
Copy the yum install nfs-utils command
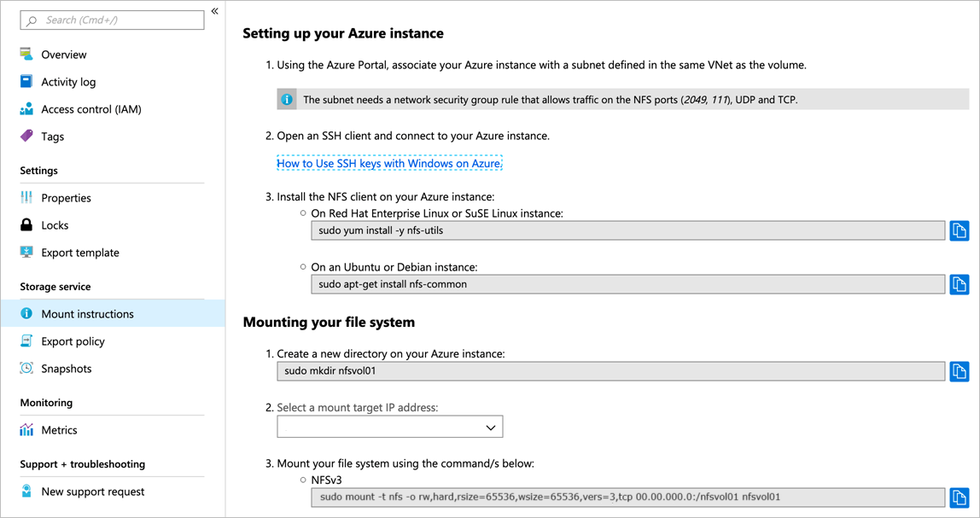pyautogui.click(x=960, y=230)
